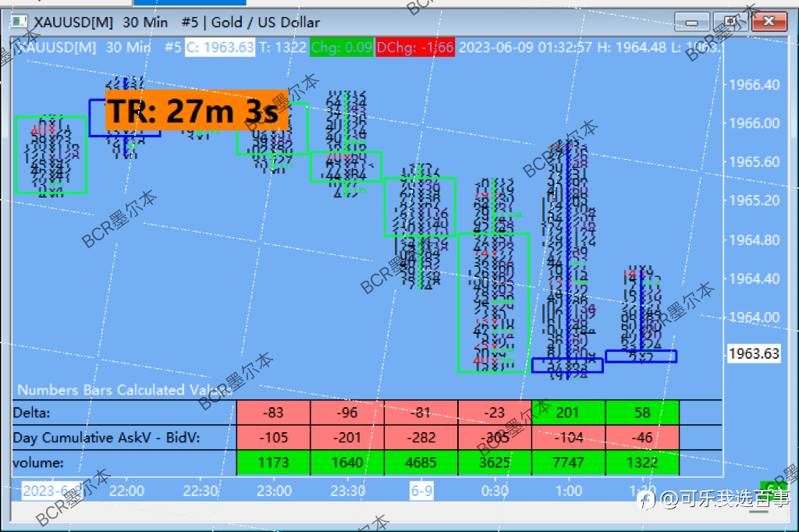Click the volume 3625 cell
Image resolution: width=799 pixels, height=532 pixels.
click(x=495, y=463)
